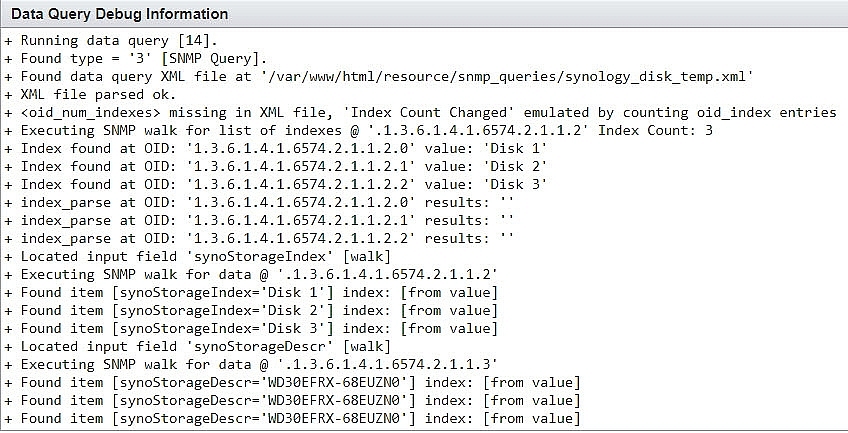
Task: Select Index found line with value 'Disk 1'
Action: click(276, 148)
